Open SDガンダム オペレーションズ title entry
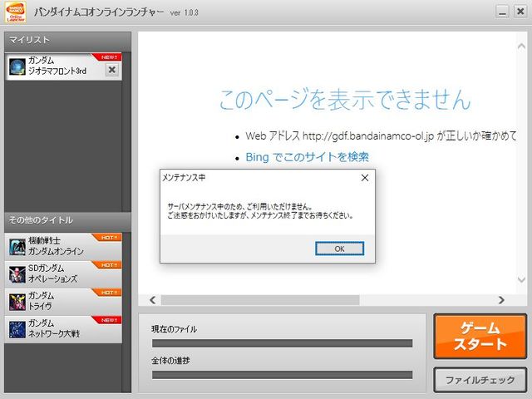The height and width of the screenshot is (399, 532). coord(63,274)
